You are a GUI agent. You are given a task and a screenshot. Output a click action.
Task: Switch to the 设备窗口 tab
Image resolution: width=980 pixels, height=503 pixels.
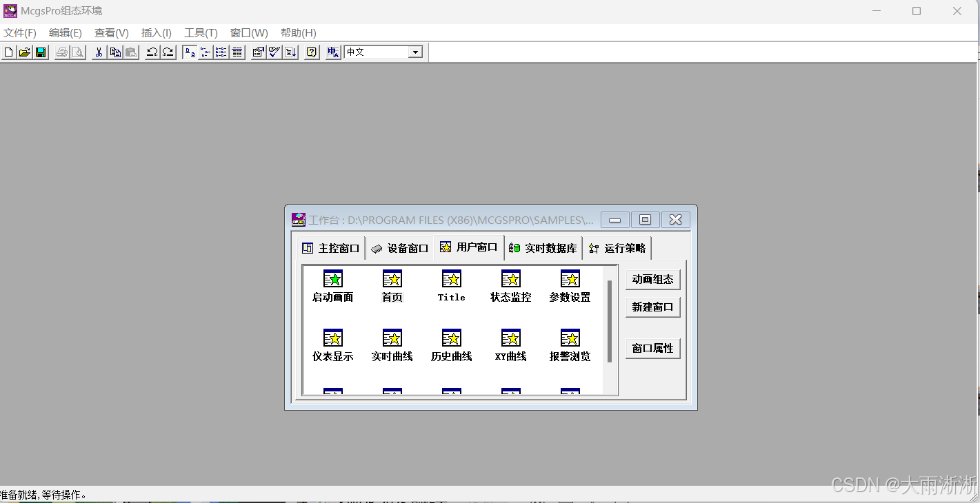click(x=400, y=248)
